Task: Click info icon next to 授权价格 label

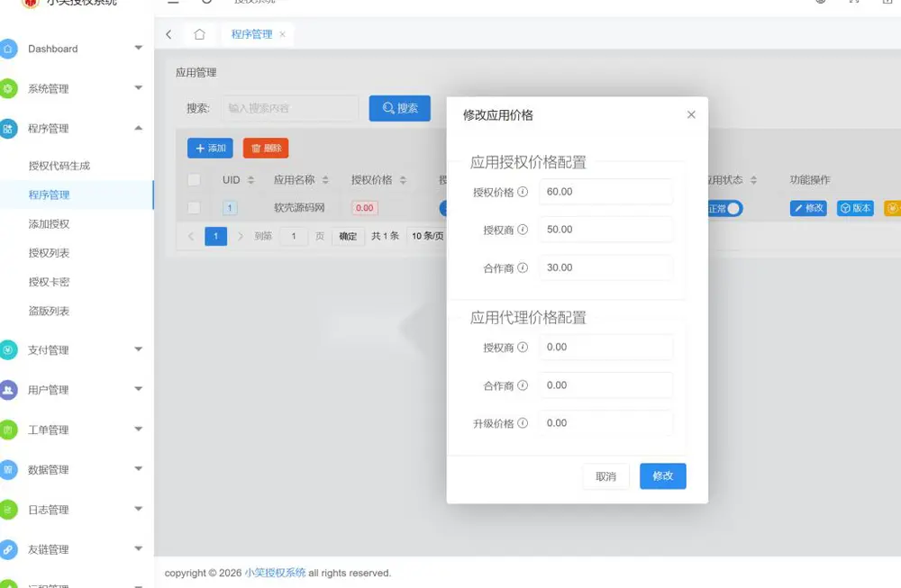Action: [x=523, y=192]
